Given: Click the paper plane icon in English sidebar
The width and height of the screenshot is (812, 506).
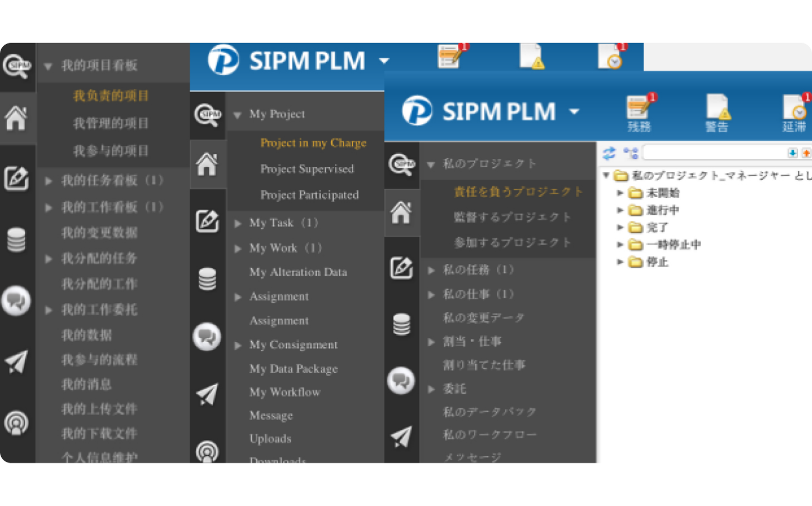Looking at the screenshot, I should click(x=207, y=394).
